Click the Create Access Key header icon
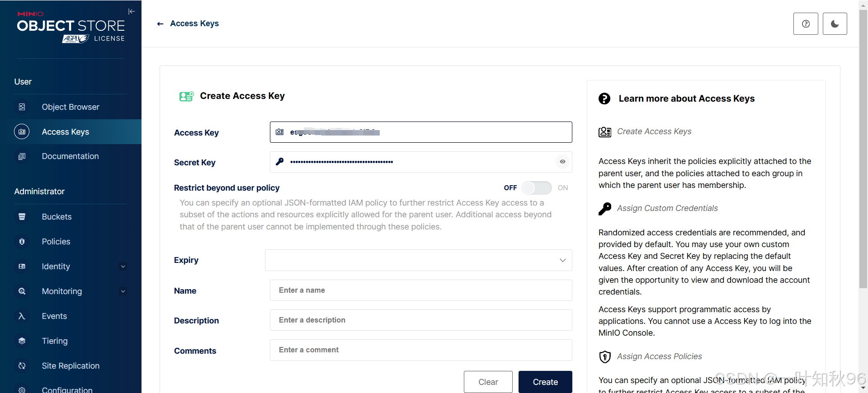The width and height of the screenshot is (868, 393). click(186, 96)
